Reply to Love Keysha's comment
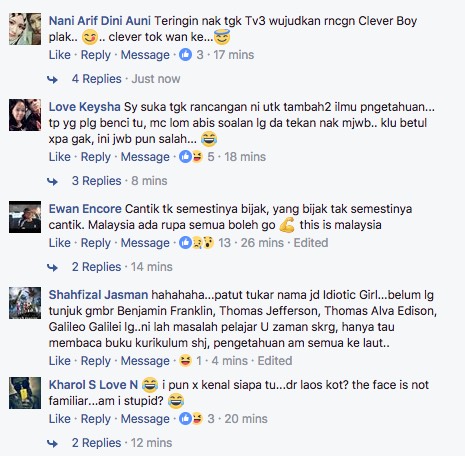 (96, 157)
